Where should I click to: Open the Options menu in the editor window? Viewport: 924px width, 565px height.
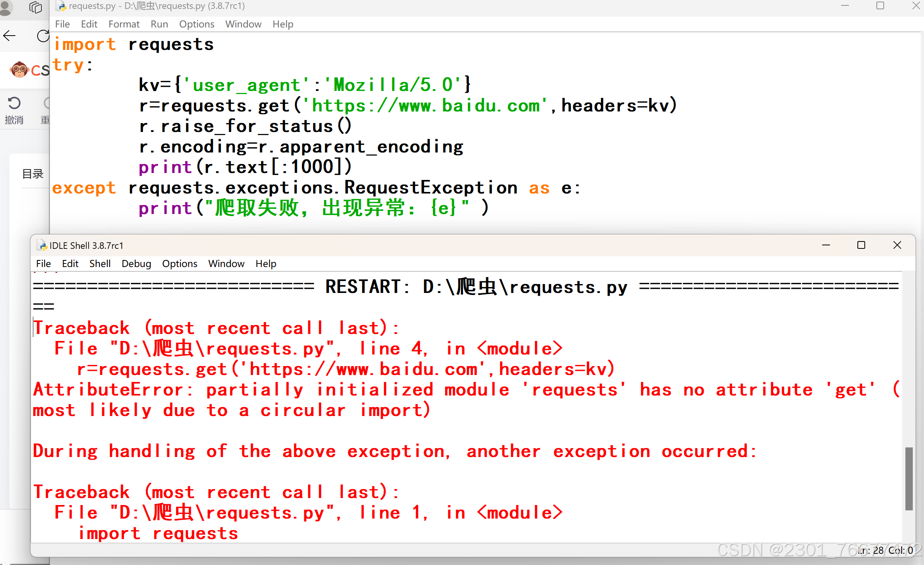(x=197, y=24)
